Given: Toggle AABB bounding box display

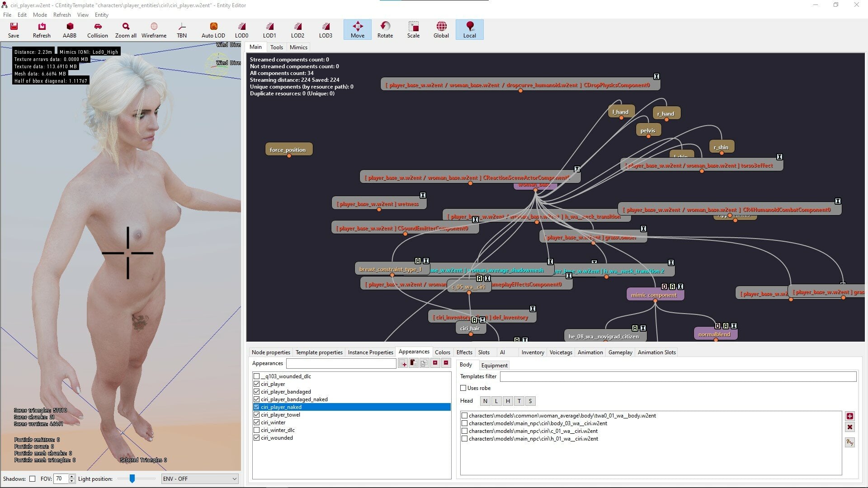Looking at the screenshot, I should (x=70, y=30).
